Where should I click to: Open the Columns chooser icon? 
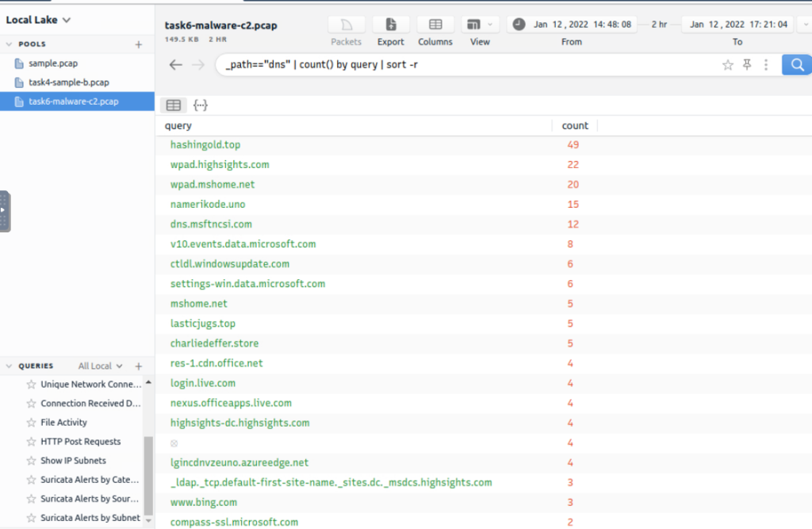[x=435, y=25]
